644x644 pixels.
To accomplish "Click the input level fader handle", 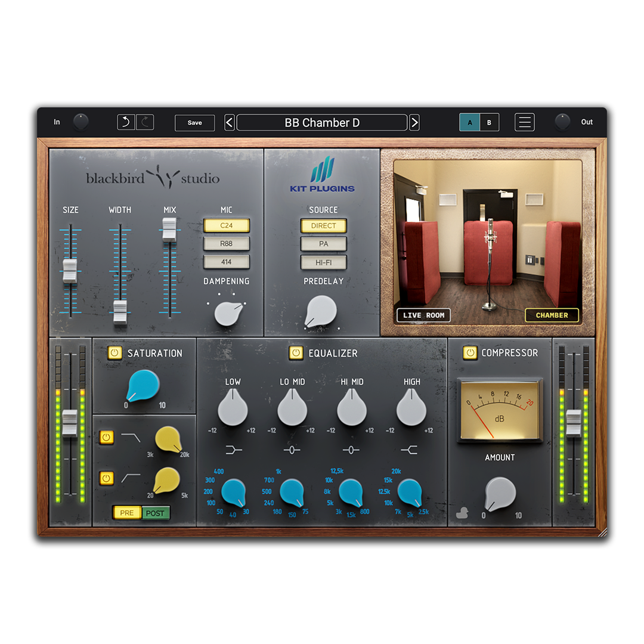I will [x=69, y=422].
